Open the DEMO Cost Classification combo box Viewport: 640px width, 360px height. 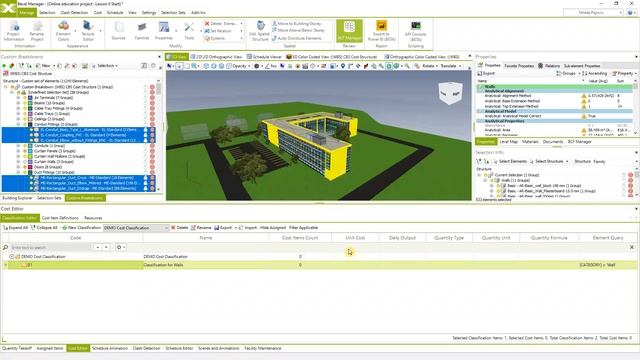(136, 228)
